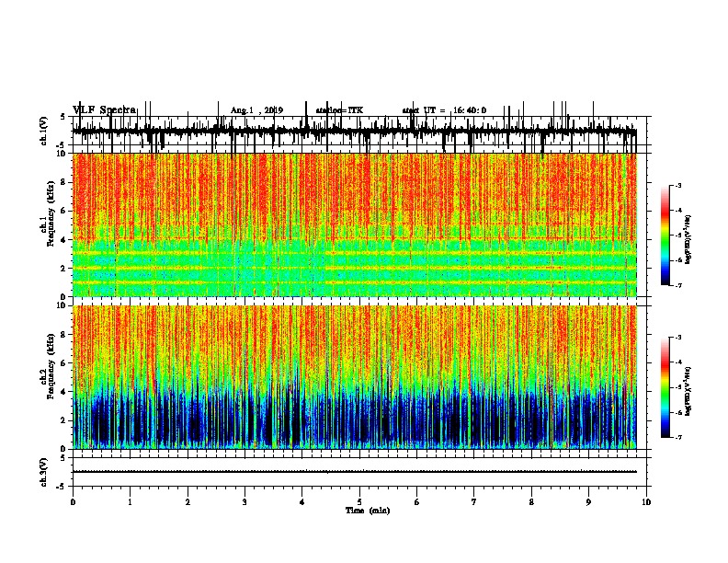Click the "2" tick on the time axis

[x=188, y=502]
